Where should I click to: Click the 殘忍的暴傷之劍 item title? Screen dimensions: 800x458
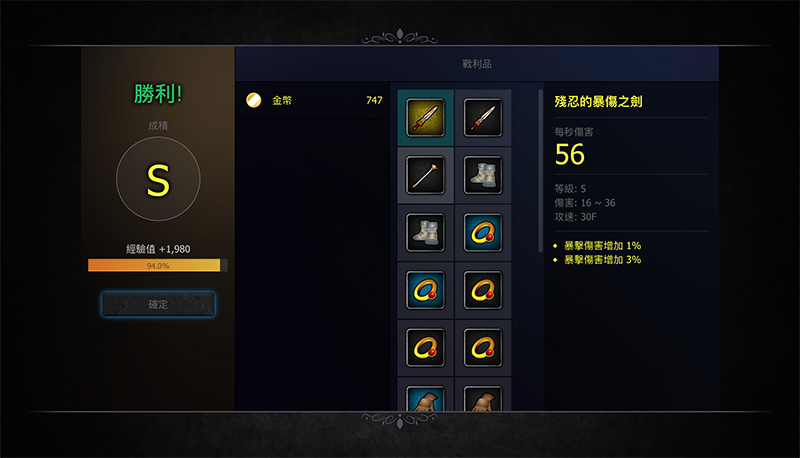click(x=598, y=101)
